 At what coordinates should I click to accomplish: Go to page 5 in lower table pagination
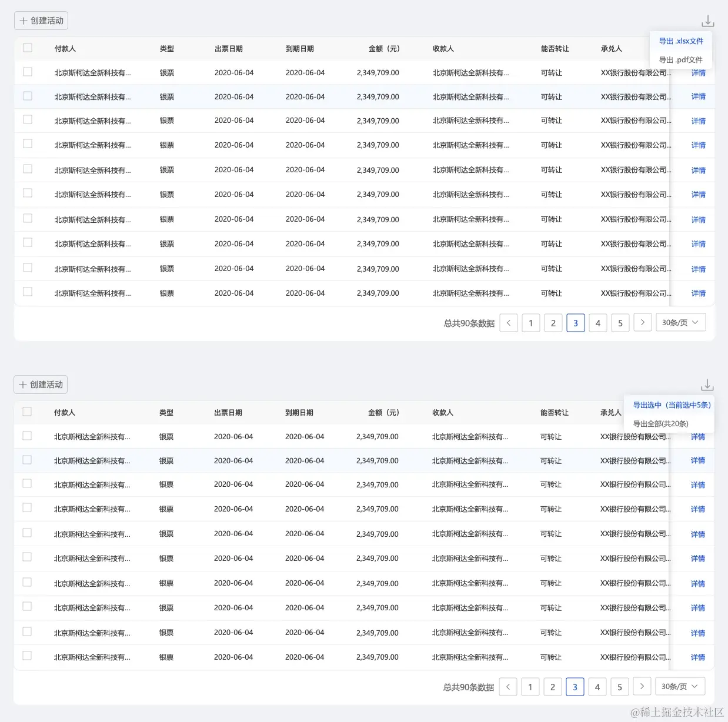(620, 686)
